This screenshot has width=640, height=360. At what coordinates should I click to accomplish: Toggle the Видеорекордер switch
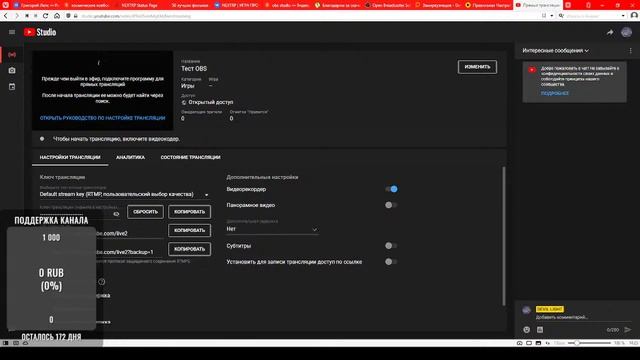pyautogui.click(x=391, y=189)
